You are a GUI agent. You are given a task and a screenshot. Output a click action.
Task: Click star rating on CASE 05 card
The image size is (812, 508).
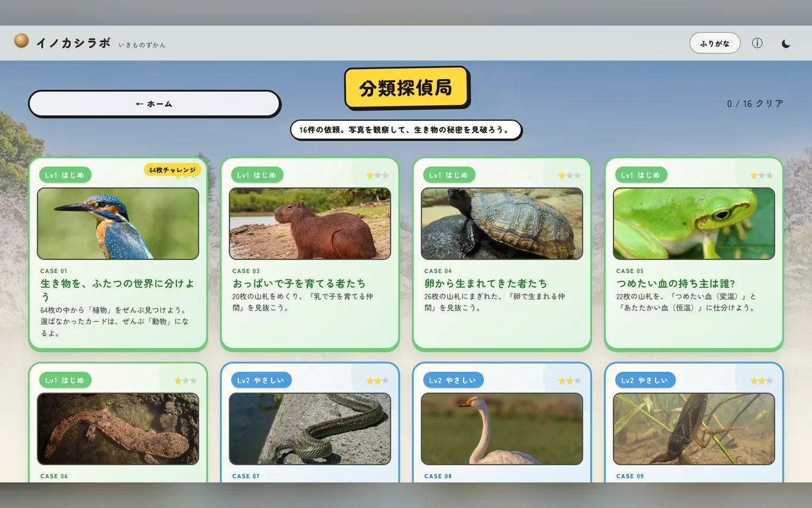761,175
